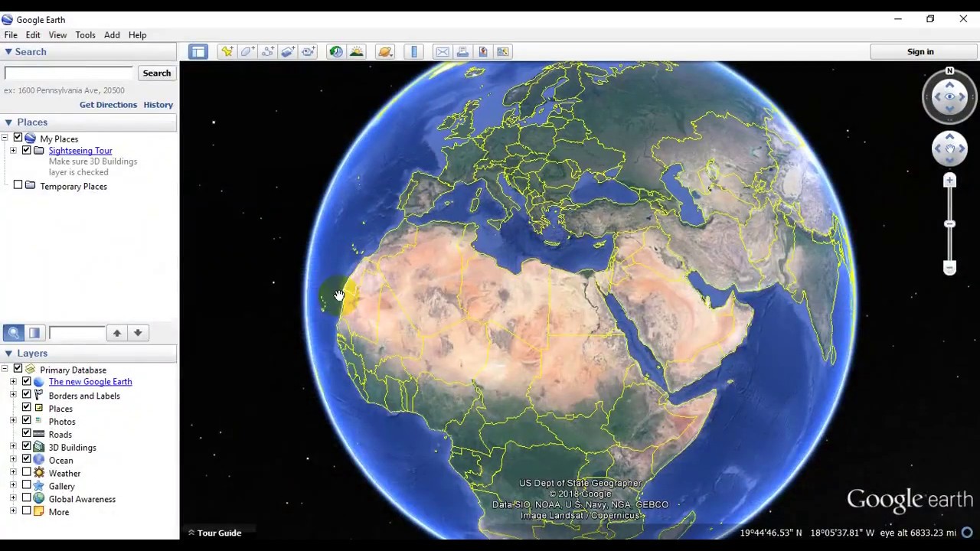Click the status bar streaming indicator circle
The height and width of the screenshot is (551, 980).
(967, 533)
